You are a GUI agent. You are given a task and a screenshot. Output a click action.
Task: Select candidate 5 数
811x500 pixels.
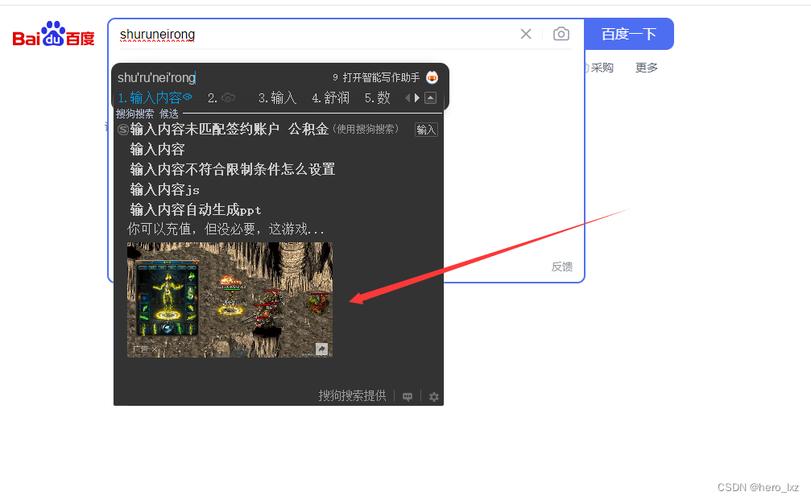[377, 98]
